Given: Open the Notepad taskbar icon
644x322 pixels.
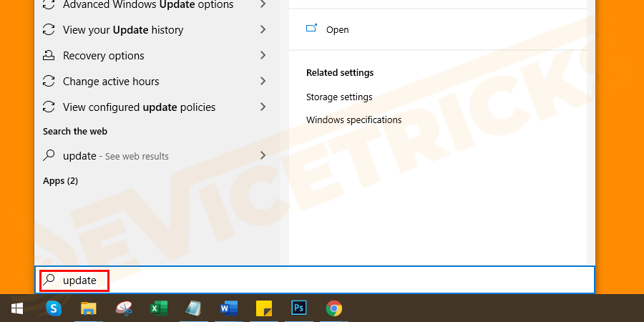Looking at the screenshot, I should pos(193,308).
